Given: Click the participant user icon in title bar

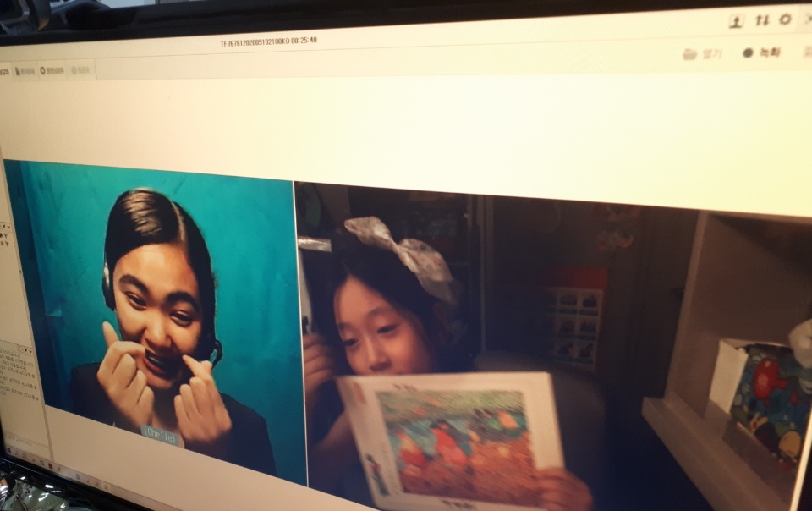Looking at the screenshot, I should 735,21.
